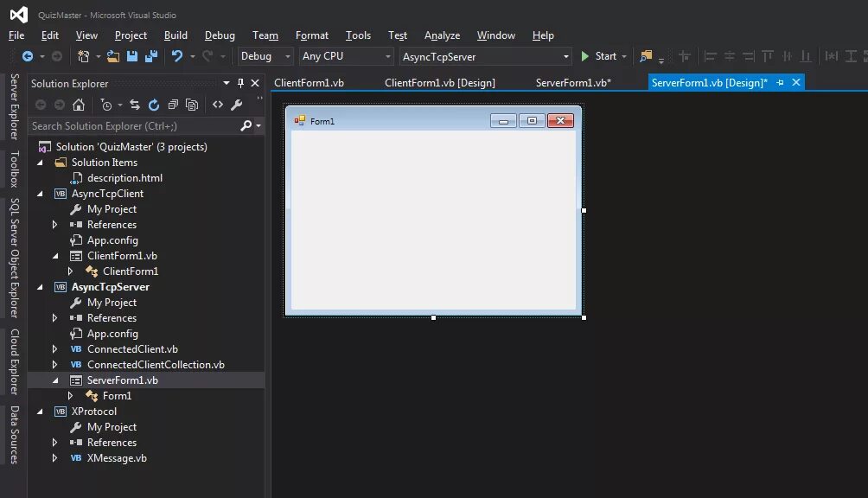868x498 pixels.
Task: Collapse the XProtocol project node
Action: click(40, 412)
